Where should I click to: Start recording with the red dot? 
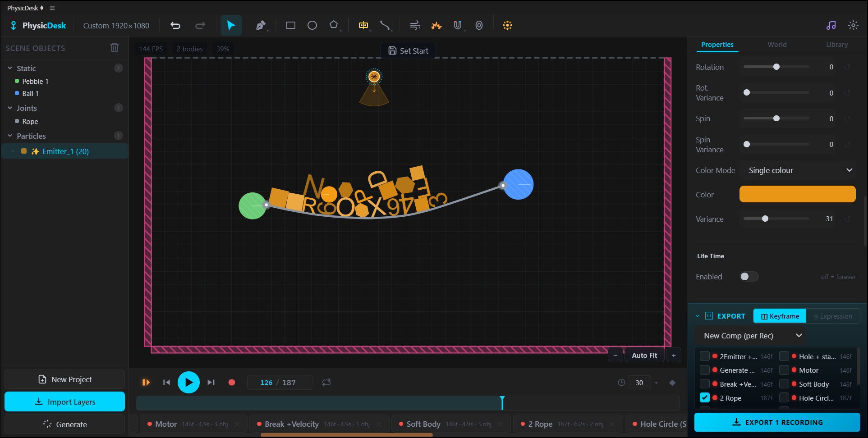pyautogui.click(x=232, y=383)
